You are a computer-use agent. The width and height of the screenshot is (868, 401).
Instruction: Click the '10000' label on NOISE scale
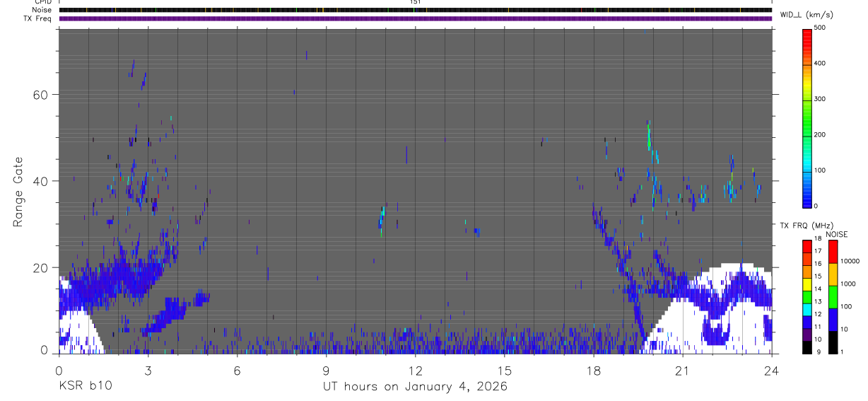point(849,262)
